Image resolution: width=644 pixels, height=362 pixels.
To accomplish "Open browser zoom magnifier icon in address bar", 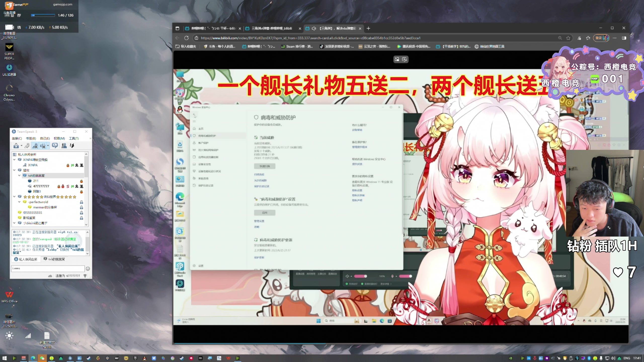I will (x=560, y=38).
